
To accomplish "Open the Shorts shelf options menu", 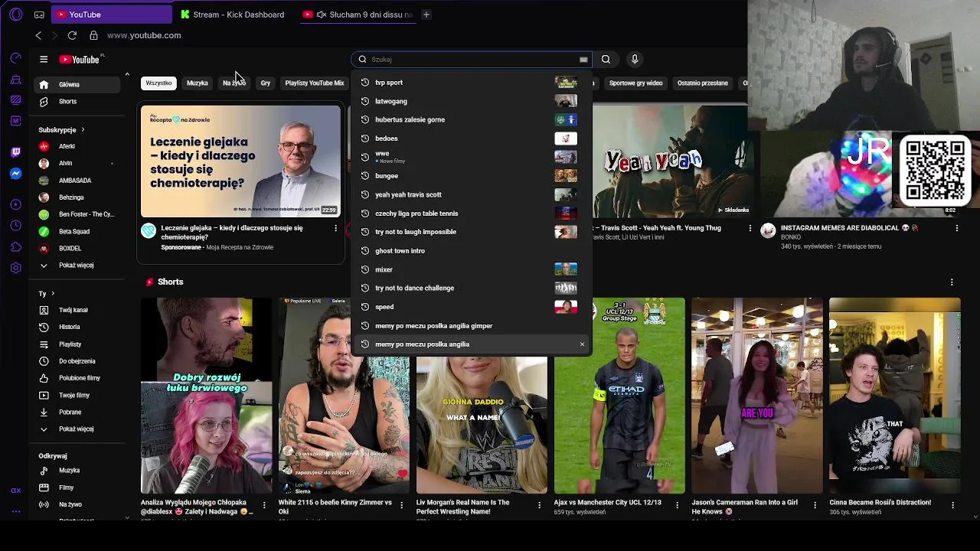I will (x=952, y=282).
